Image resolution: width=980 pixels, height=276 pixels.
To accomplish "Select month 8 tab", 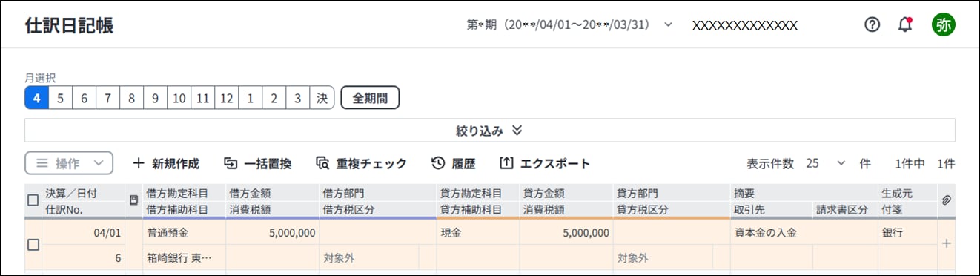I will tap(131, 98).
